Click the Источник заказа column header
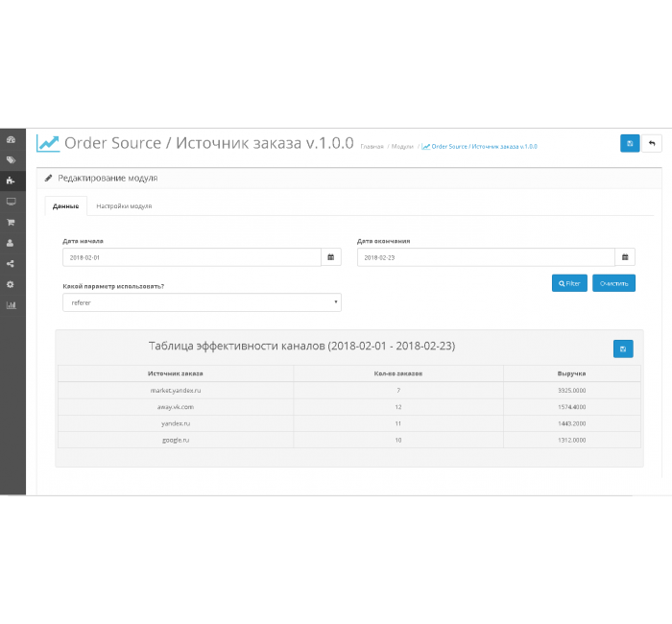 coord(176,373)
